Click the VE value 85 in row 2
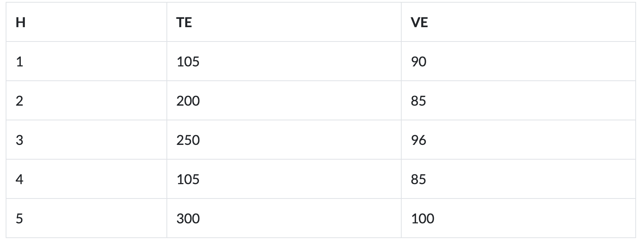The width and height of the screenshot is (644, 243). tap(418, 101)
